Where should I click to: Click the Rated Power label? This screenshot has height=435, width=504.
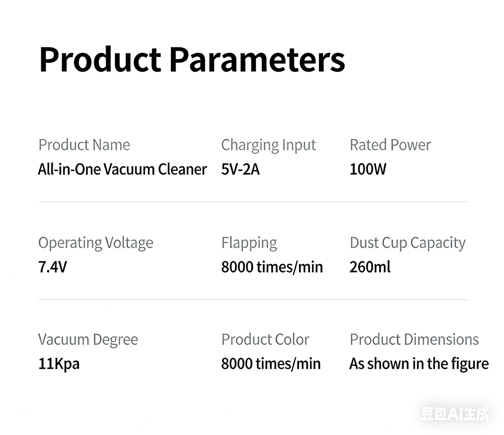point(390,145)
